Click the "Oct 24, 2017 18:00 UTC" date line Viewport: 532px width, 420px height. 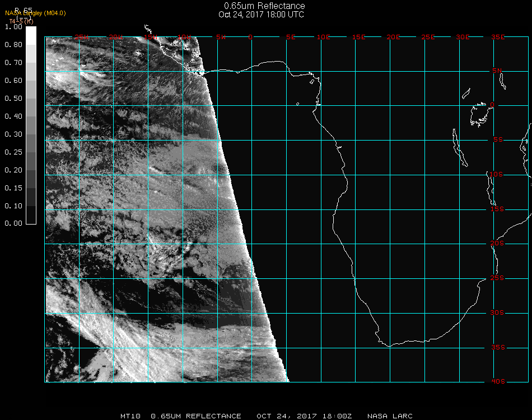[262, 15]
